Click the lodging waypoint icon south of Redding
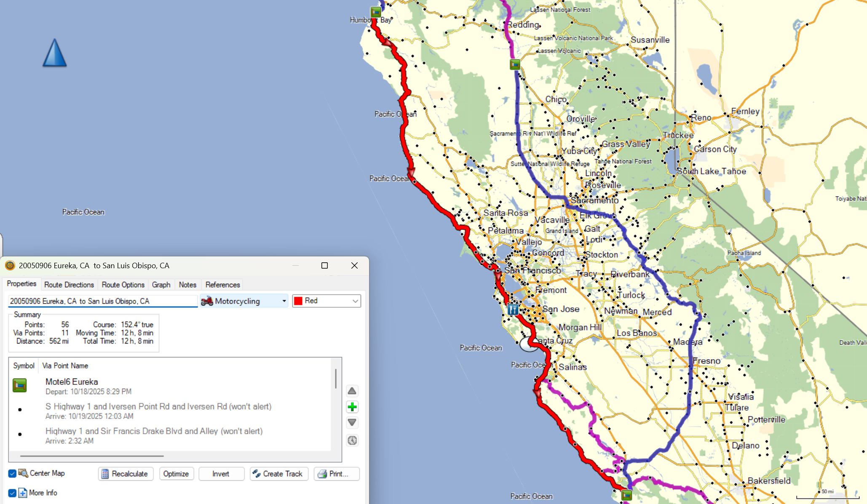 click(x=515, y=64)
